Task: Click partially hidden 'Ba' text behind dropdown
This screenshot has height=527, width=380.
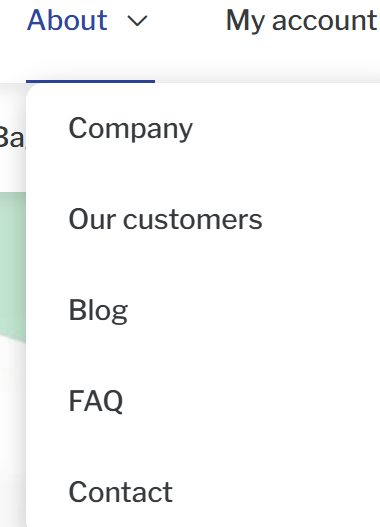Action: [x=12, y=137]
